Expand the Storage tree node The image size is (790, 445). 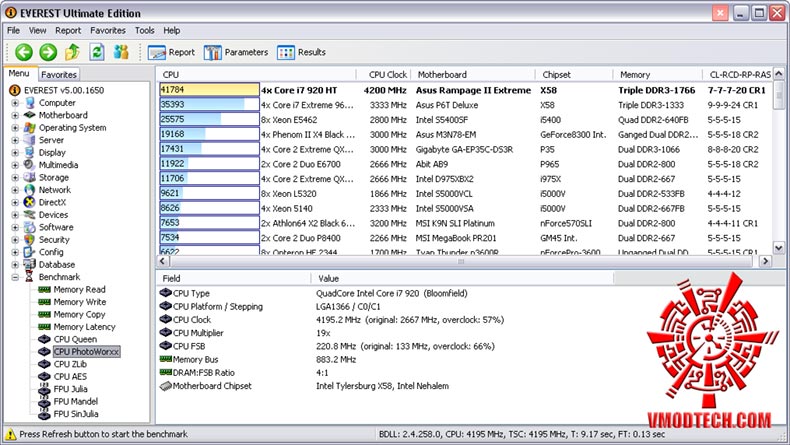pyautogui.click(x=15, y=177)
